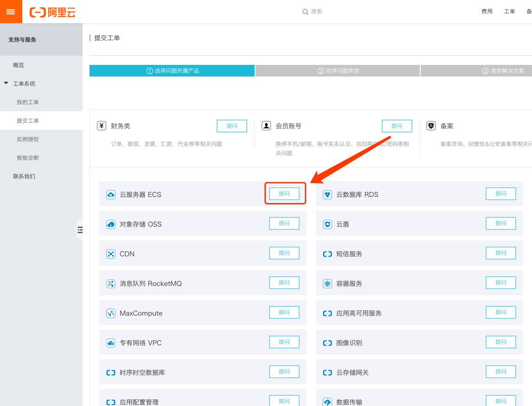Click 提问 for 云存储网关

501,372
